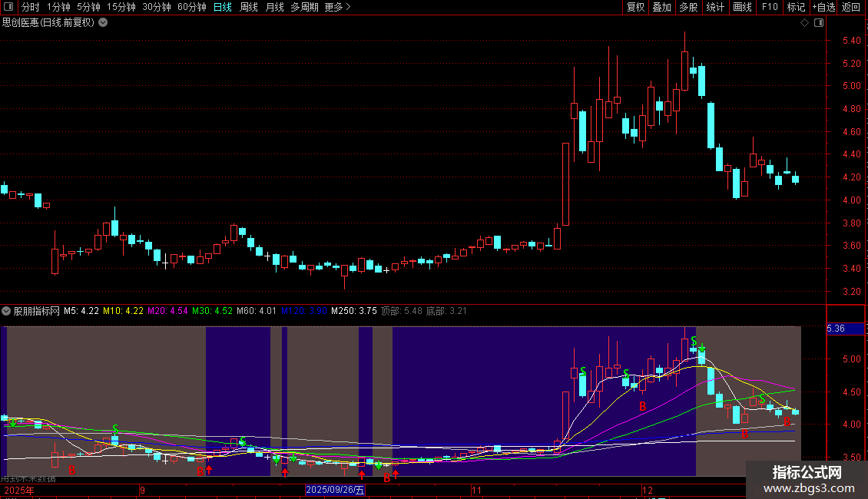
Task: Select the 30分钟 period
Action: tap(157, 7)
